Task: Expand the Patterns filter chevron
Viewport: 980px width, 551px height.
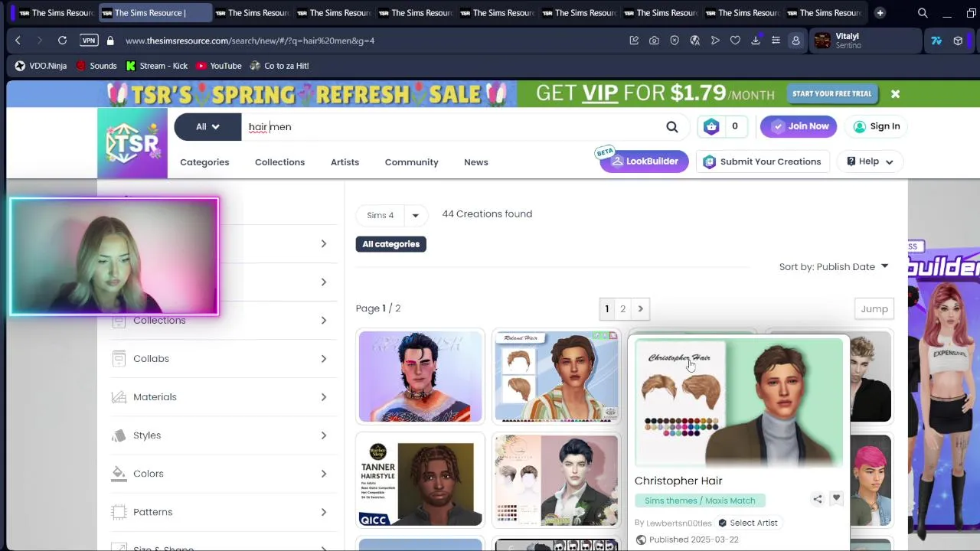Action: point(323,512)
